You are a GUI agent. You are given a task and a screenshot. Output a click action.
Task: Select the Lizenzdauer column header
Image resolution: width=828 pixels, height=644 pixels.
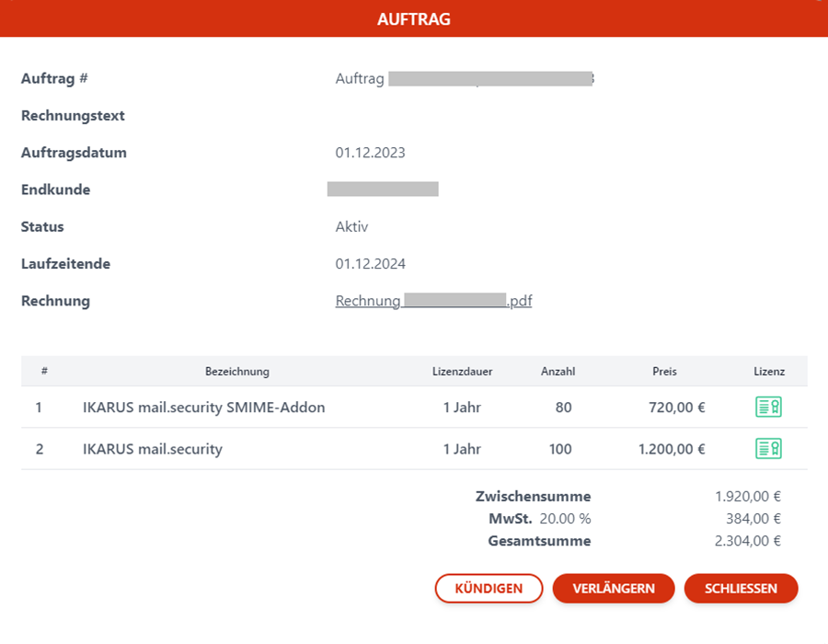tap(462, 372)
